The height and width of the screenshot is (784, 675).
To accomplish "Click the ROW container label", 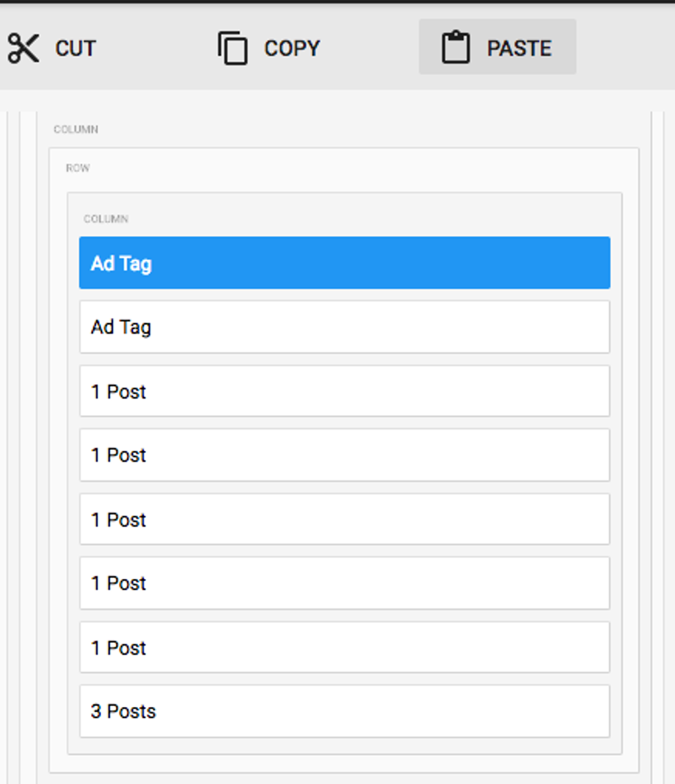I will 78,168.
